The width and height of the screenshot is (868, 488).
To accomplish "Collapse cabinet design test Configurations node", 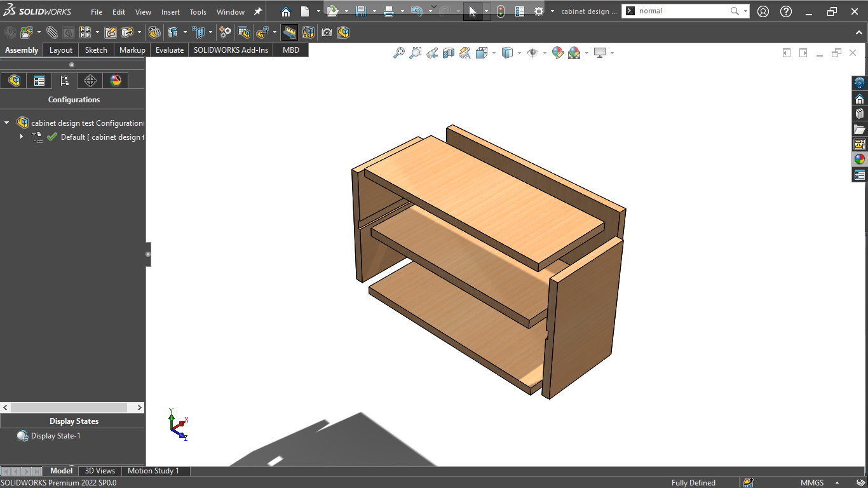I will (x=6, y=123).
